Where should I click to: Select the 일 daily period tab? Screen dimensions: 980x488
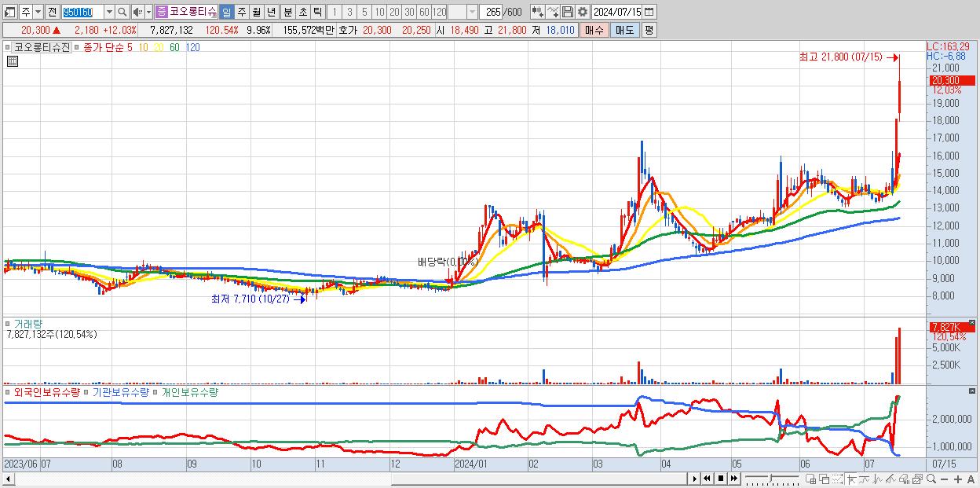(227, 12)
